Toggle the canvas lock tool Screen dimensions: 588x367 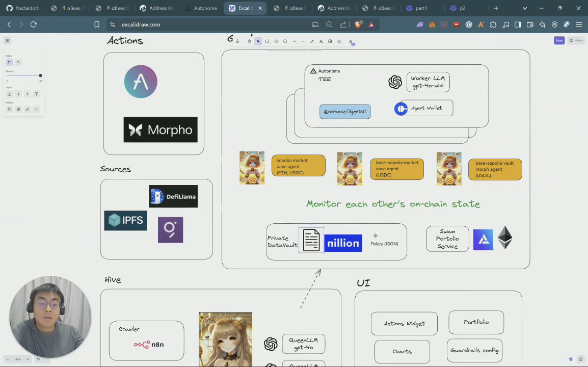point(237,41)
